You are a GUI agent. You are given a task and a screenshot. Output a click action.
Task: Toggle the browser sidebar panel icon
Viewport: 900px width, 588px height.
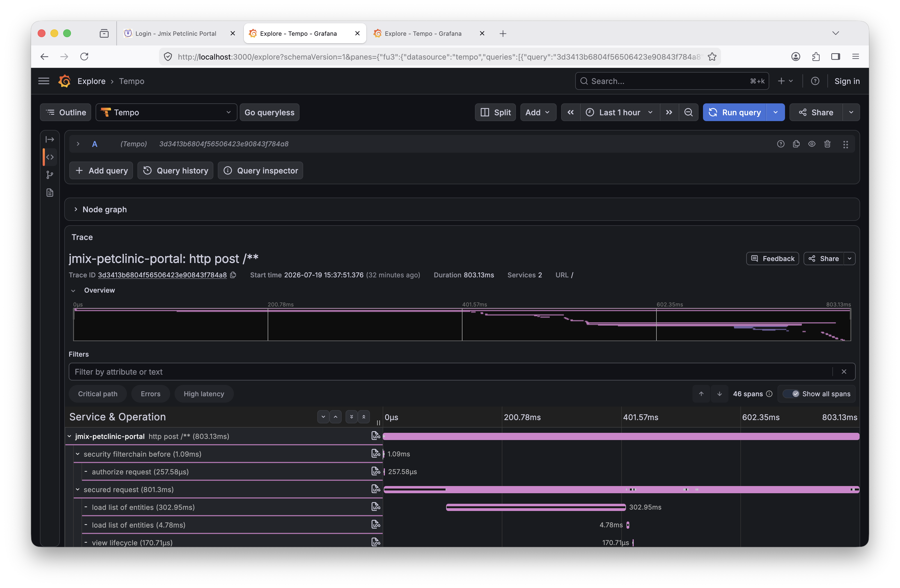point(835,57)
